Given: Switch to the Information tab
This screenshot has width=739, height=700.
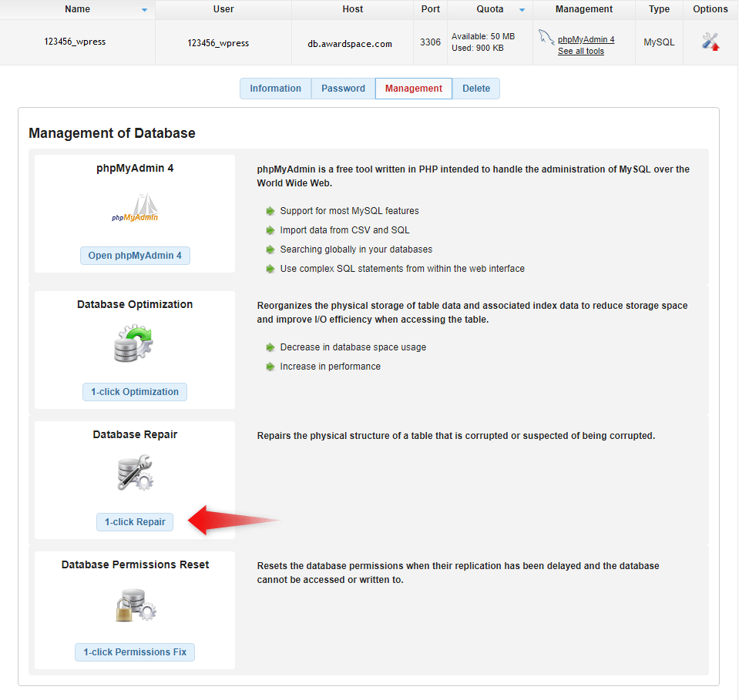Looking at the screenshot, I should coord(275,89).
